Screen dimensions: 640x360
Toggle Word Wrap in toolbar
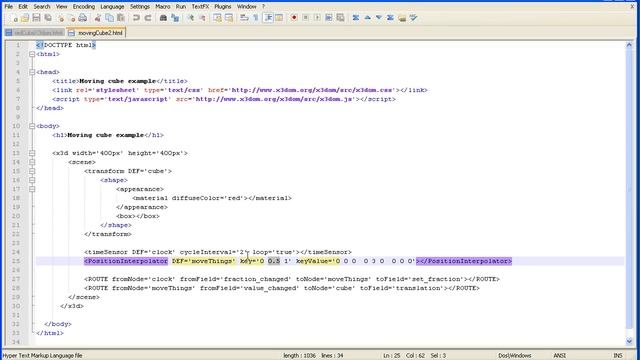(244, 18)
